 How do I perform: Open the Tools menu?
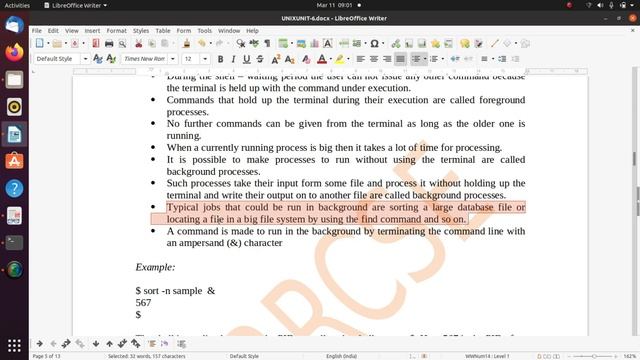pos(204,31)
